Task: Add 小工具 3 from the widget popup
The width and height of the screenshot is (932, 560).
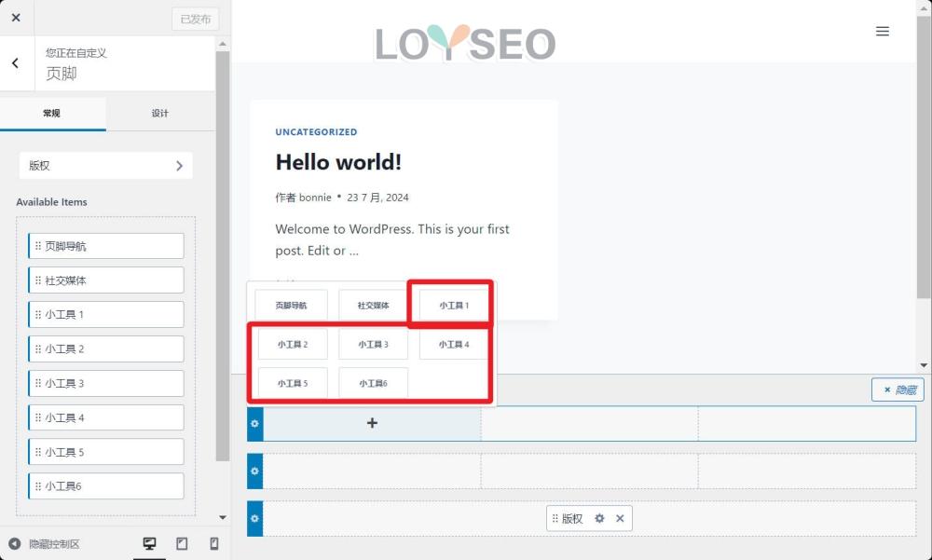Action: (x=373, y=343)
